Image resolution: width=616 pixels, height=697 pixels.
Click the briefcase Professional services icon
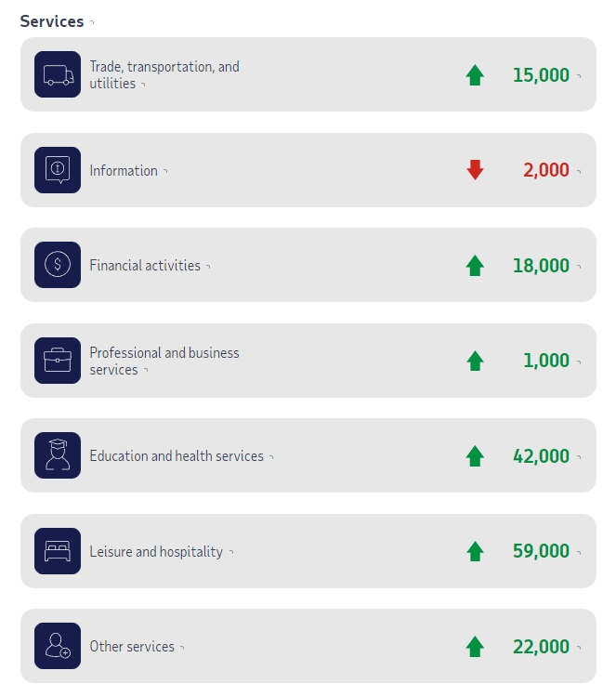(58, 361)
